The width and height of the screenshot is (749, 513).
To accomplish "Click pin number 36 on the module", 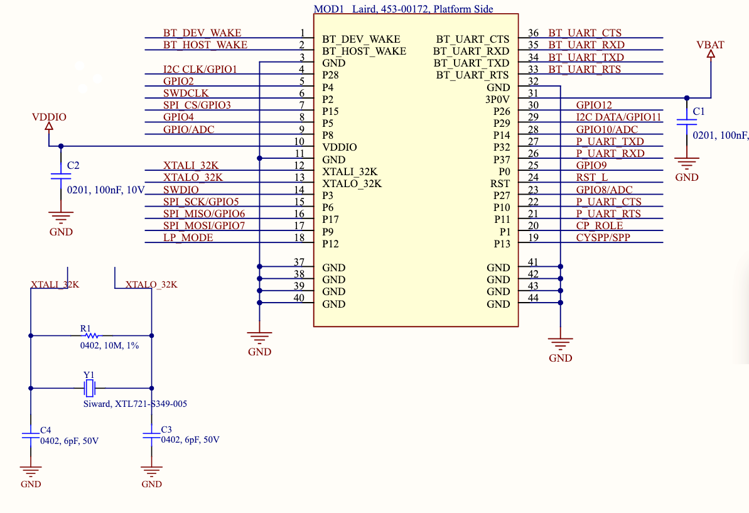I will pyautogui.click(x=533, y=33).
